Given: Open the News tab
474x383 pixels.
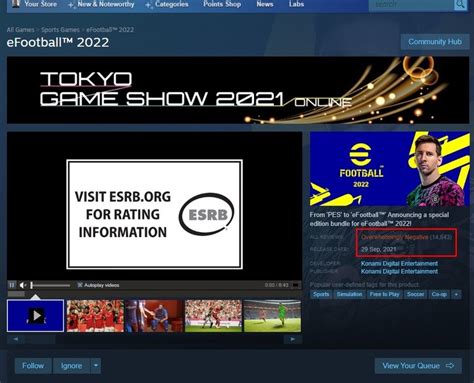Looking at the screenshot, I should click(265, 4).
